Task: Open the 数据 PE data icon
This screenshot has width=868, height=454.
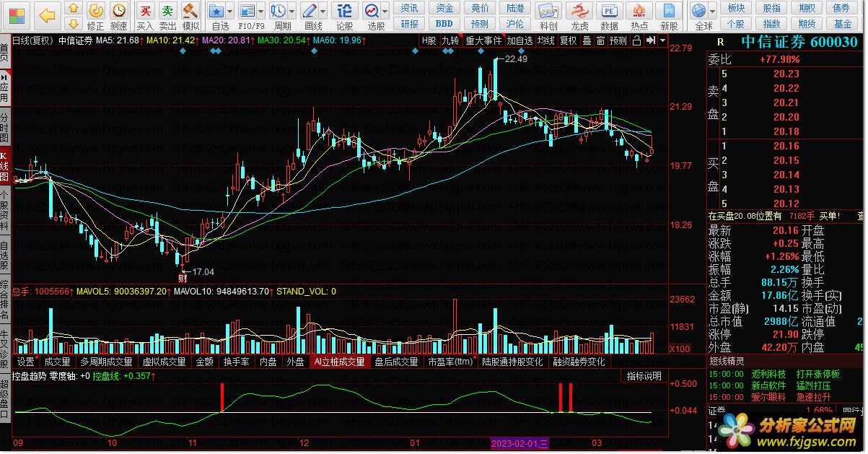Action: point(609,10)
